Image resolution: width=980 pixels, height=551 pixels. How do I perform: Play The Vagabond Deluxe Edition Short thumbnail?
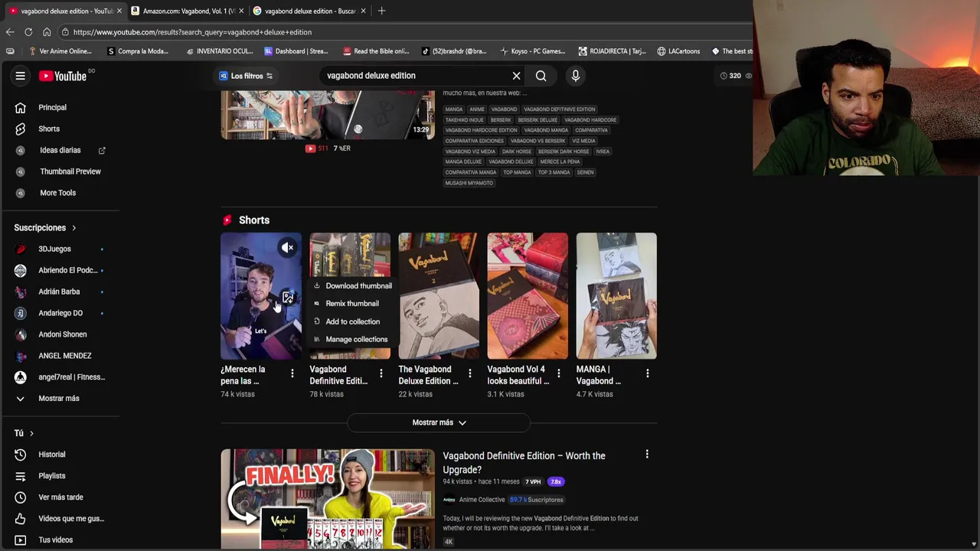pos(439,296)
